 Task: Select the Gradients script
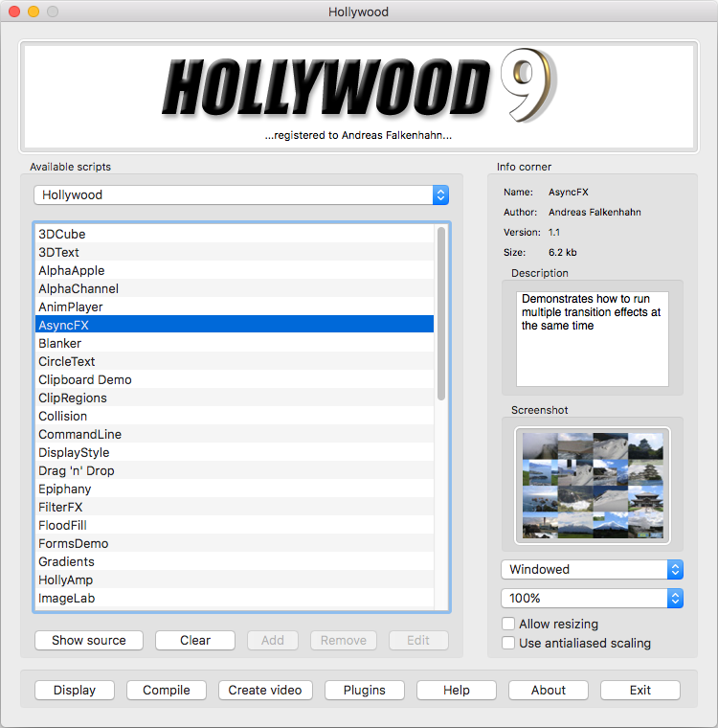[66, 561]
